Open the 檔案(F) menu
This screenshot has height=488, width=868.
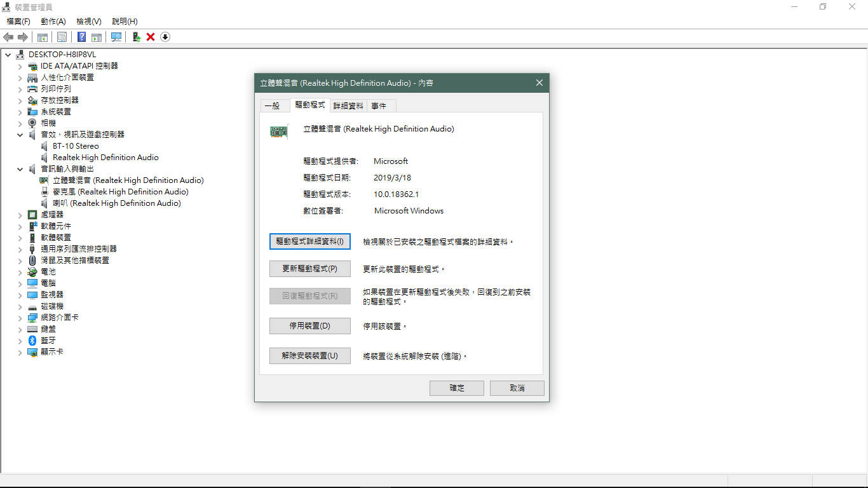pyautogui.click(x=18, y=22)
